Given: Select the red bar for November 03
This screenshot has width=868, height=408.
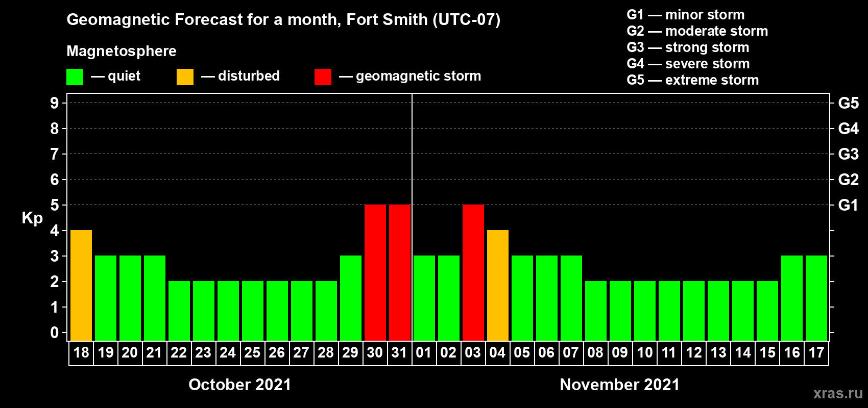Looking at the screenshot, I should pos(473,272).
